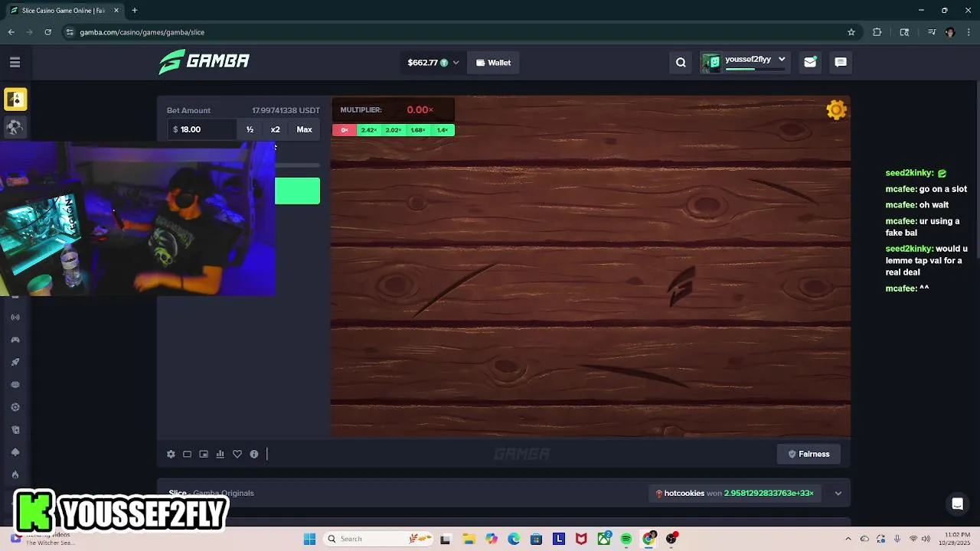This screenshot has width=980, height=551.
Task: Open a new browser tab
Action: [x=135, y=11]
